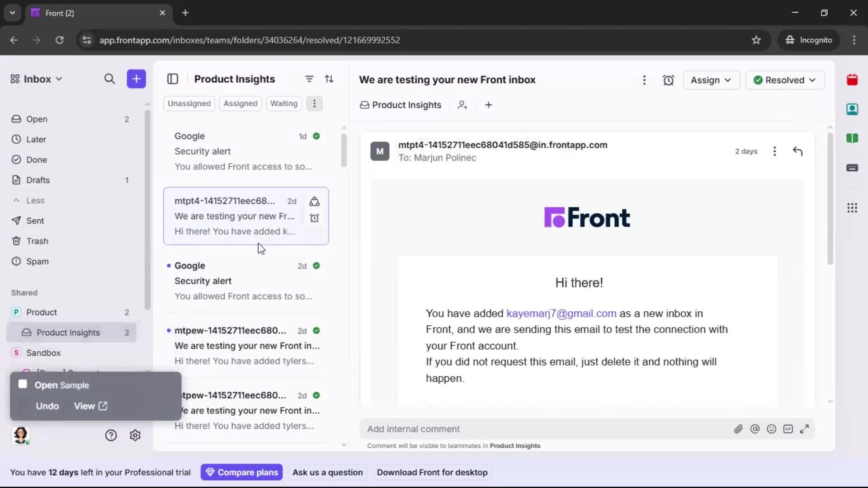Image resolution: width=868 pixels, height=488 pixels.
Task: Click the filter icon above the conversation list
Action: pyautogui.click(x=309, y=79)
